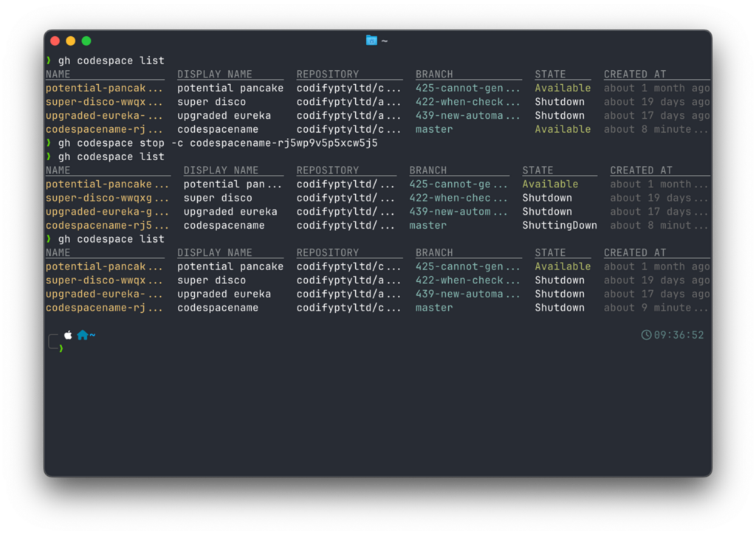The image size is (756, 535).
Task: Click the branch '439-new-autom...' above the ShuttingDown row
Action: pos(458,212)
